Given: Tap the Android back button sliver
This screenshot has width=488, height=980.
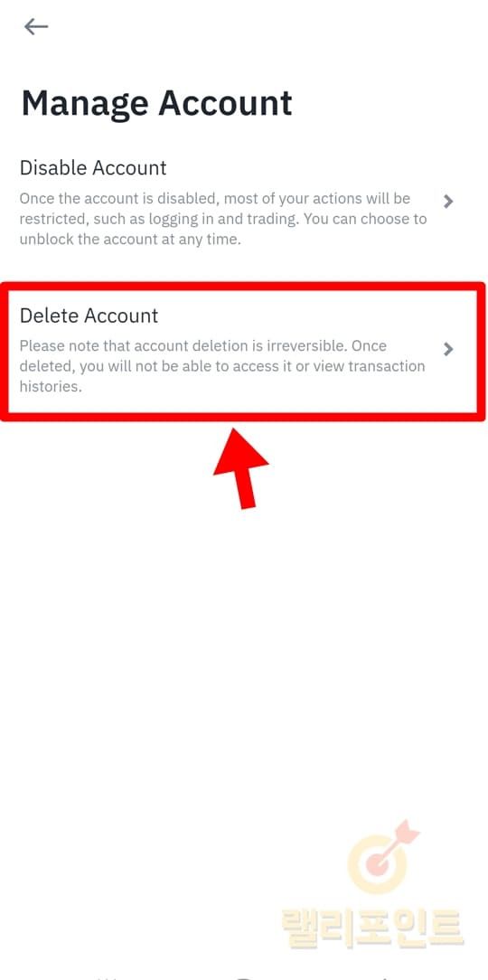Looking at the screenshot, I should (382, 977).
